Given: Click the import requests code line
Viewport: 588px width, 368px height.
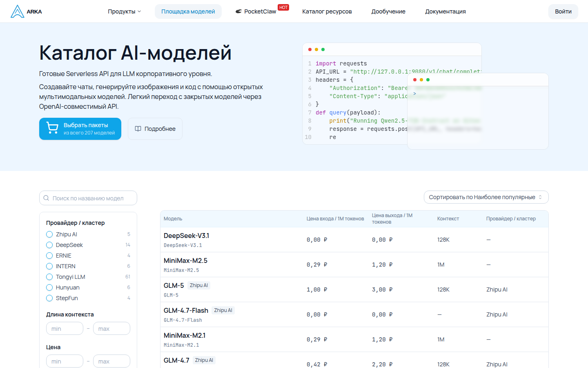Looking at the screenshot, I should 341,63.
